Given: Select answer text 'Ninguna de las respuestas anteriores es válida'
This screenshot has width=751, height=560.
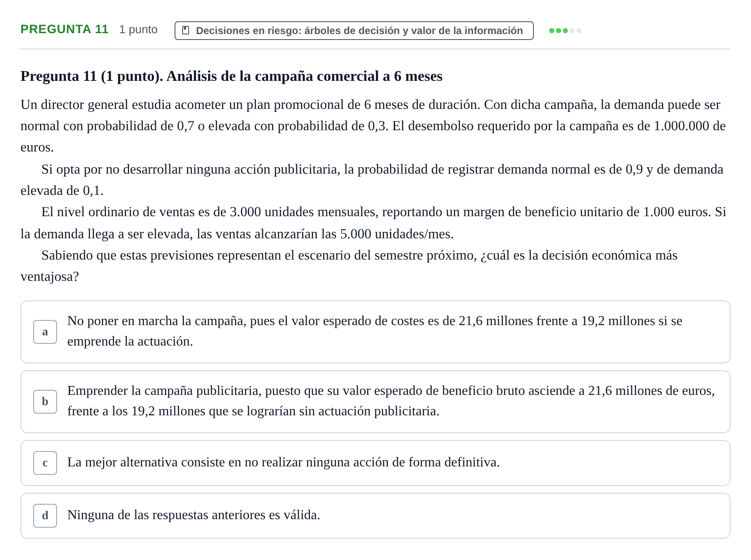Looking at the screenshot, I should coord(194,515).
